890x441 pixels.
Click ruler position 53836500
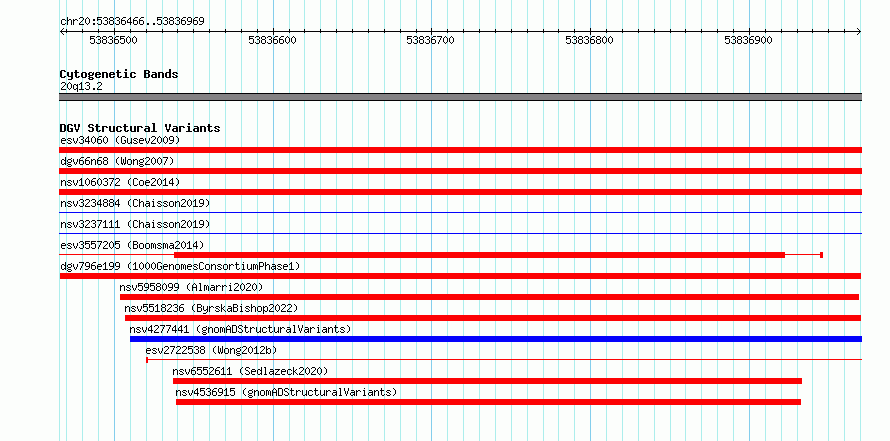[114, 40]
